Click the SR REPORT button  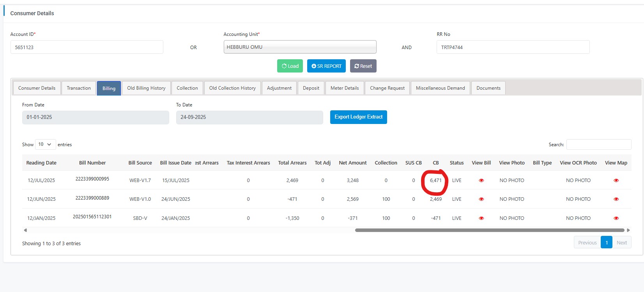pos(326,66)
